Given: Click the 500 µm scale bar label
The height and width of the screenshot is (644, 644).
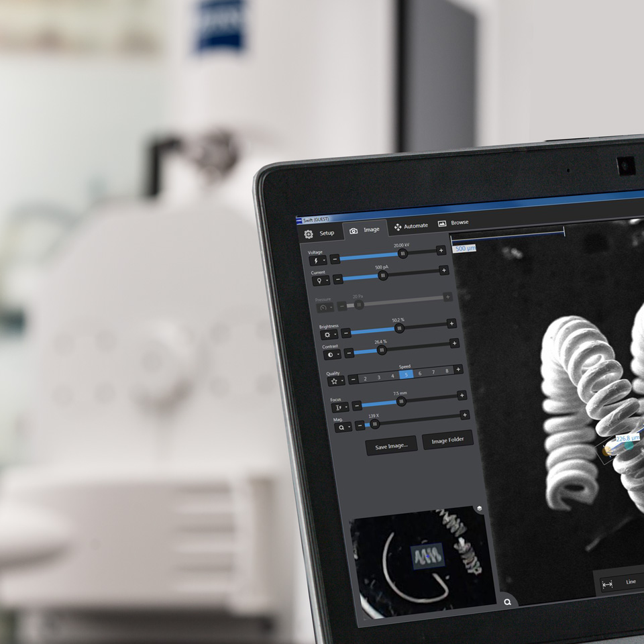Looking at the screenshot, I should [464, 248].
